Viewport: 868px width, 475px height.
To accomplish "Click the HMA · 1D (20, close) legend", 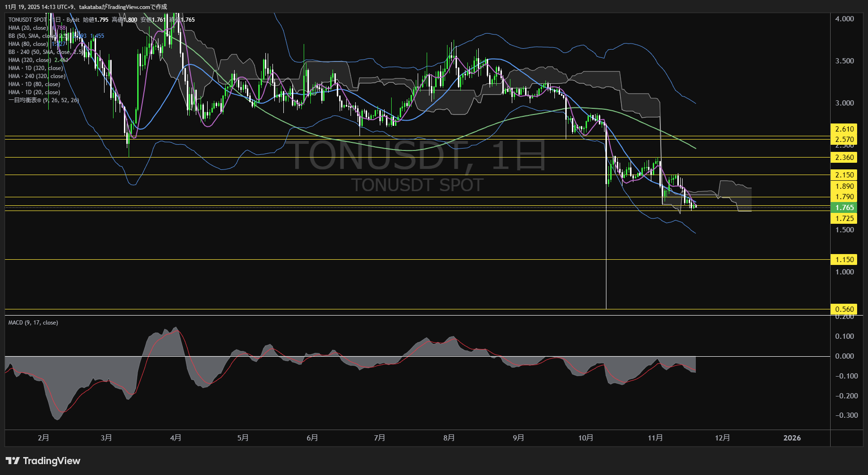I will (34, 92).
